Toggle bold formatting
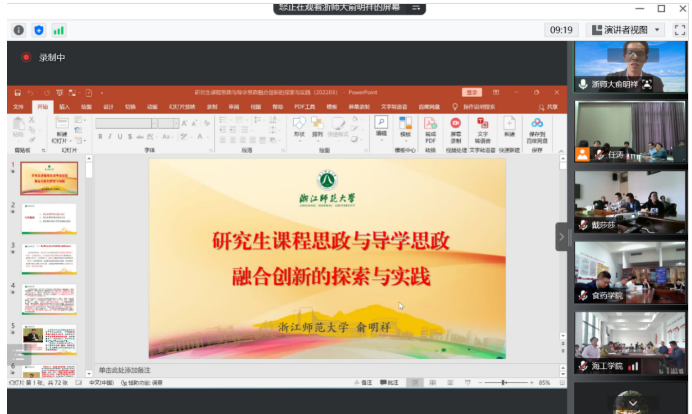The image size is (692, 414). [100, 136]
